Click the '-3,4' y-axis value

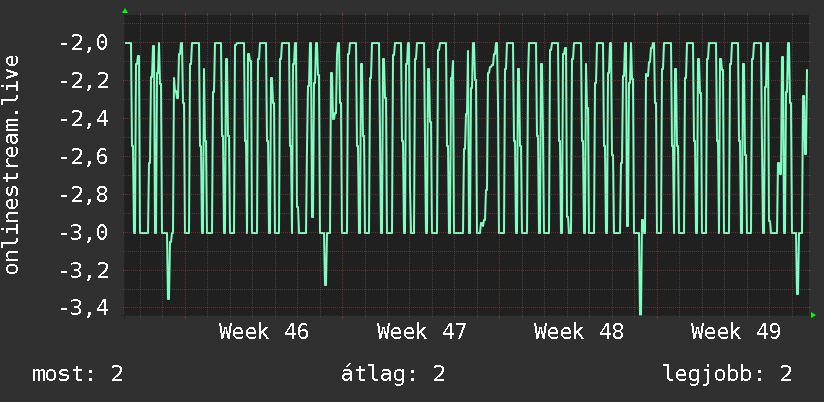click(x=84, y=308)
